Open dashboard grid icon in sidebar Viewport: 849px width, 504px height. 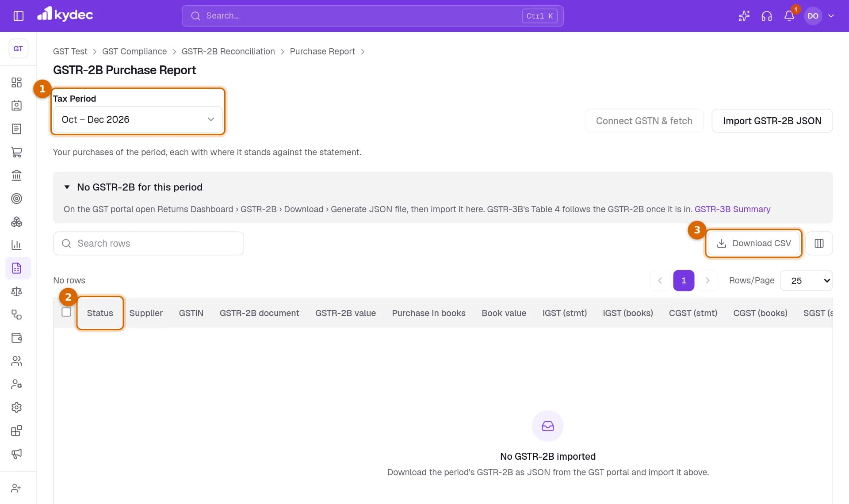(16, 83)
